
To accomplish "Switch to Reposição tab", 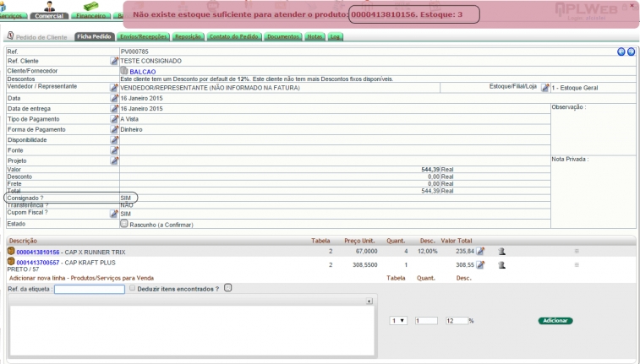I will 188,36.
